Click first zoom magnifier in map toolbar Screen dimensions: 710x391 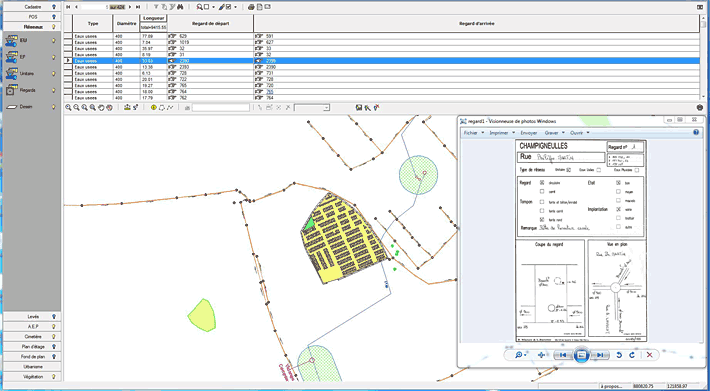tap(68, 108)
